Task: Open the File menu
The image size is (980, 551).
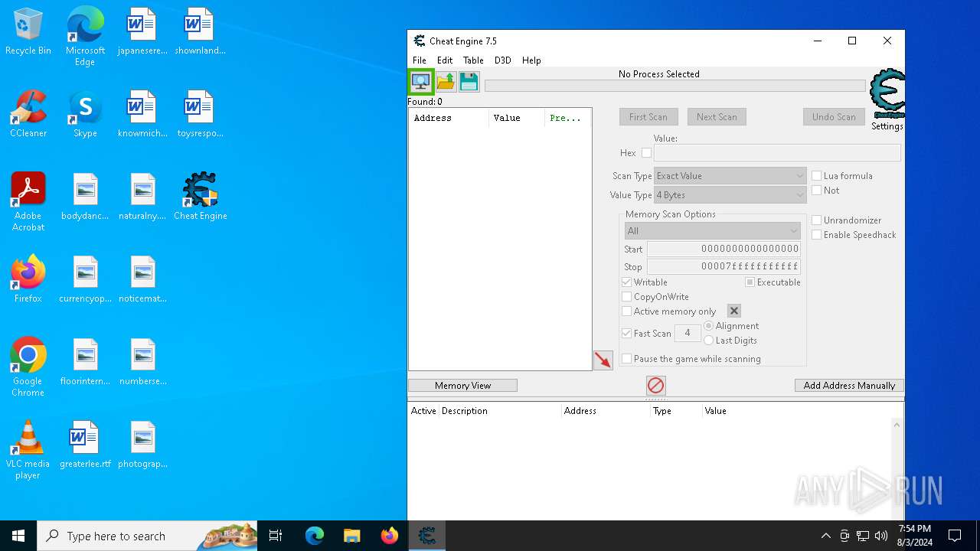Action: coord(420,60)
